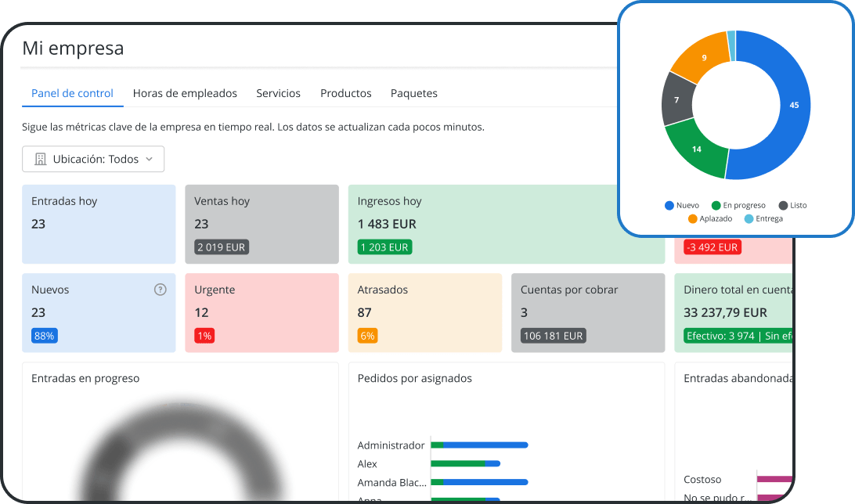Click the 2 019 EUR badge

222,247
